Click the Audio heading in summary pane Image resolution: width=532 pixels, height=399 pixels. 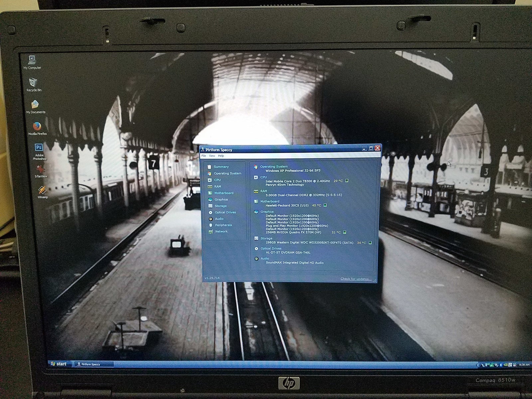click(x=265, y=258)
